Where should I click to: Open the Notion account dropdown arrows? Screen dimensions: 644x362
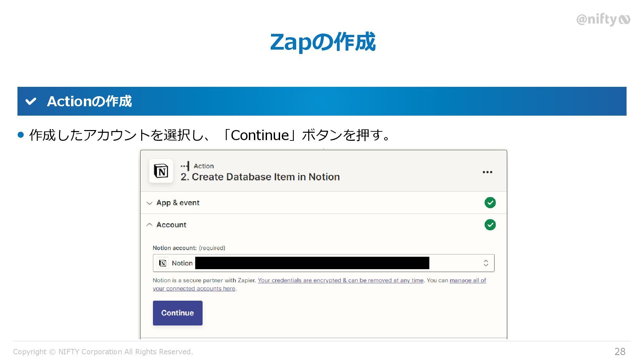pyautogui.click(x=486, y=263)
